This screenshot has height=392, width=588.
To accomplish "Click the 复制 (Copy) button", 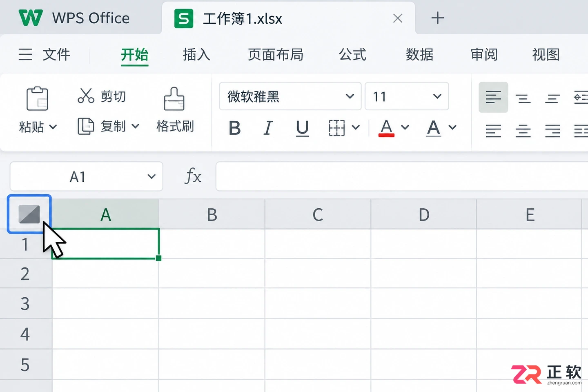I will point(102,126).
